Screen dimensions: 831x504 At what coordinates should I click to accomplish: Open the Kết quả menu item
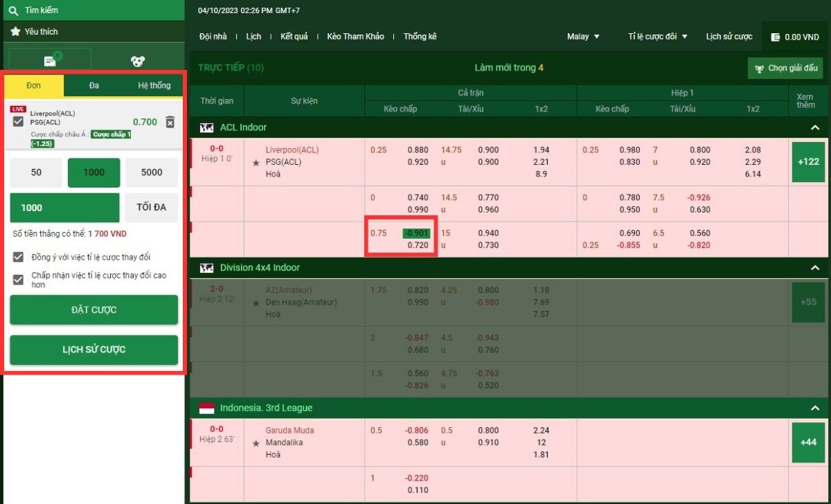(294, 37)
